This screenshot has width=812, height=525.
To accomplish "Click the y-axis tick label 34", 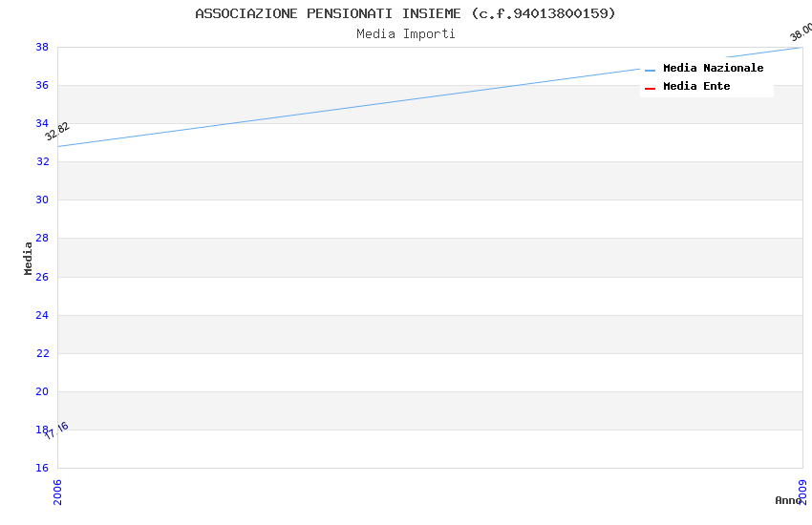I will pyautogui.click(x=42, y=123).
